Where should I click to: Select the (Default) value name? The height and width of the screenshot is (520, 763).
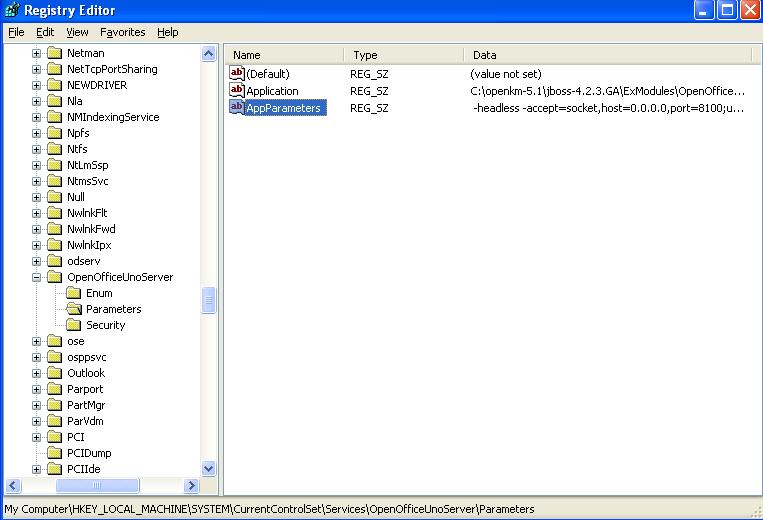point(268,74)
